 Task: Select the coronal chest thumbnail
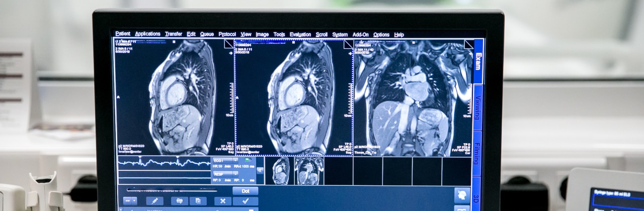(309, 171)
